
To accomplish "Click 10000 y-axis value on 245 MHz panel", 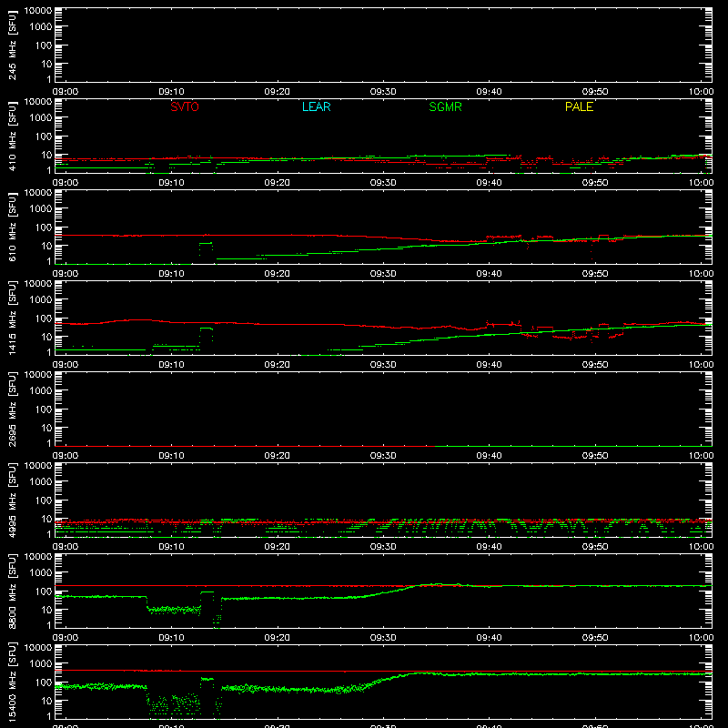I will tap(38, 11).
